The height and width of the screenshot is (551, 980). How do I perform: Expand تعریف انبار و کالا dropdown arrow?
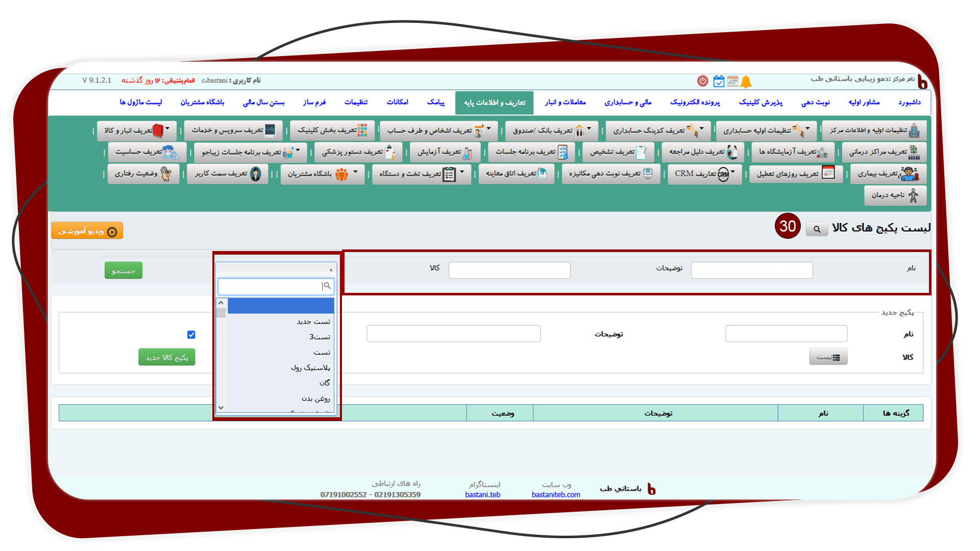[167, 128]
